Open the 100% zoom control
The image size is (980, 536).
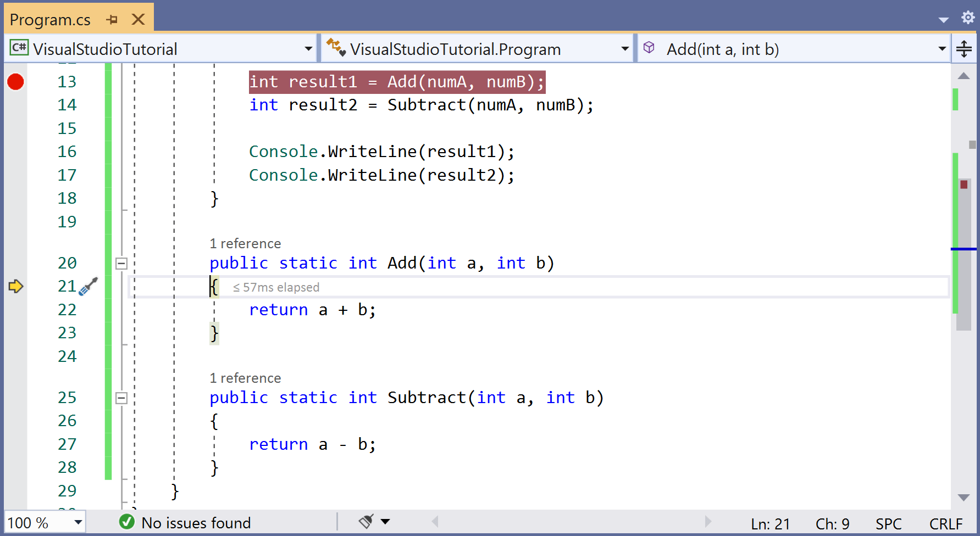[x=44, y=522]
